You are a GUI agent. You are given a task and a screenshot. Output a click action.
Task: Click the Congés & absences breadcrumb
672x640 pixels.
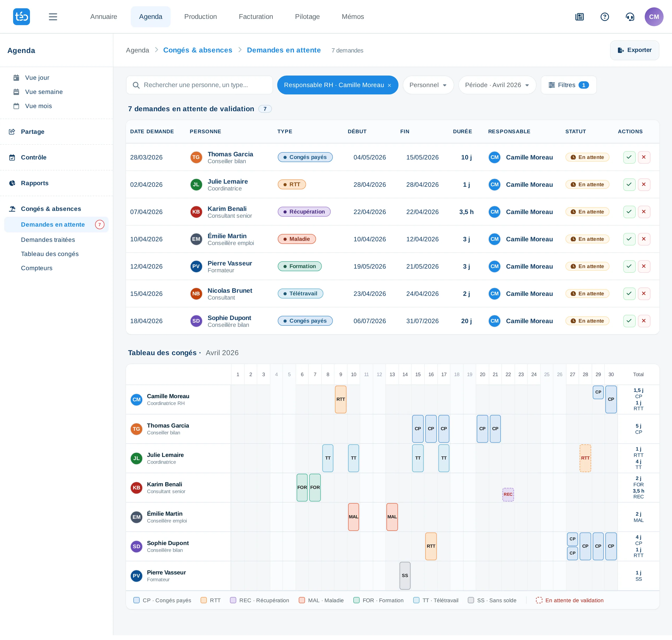point(198,50)
